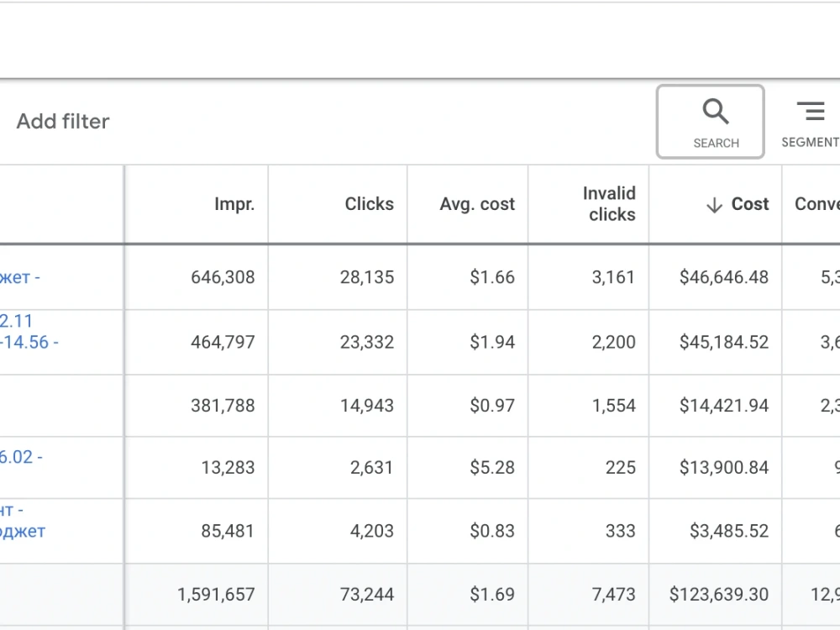Screen dimensions: 840x630
Task: Select the 225 invalid clicks cell
Action: point(621,468)
